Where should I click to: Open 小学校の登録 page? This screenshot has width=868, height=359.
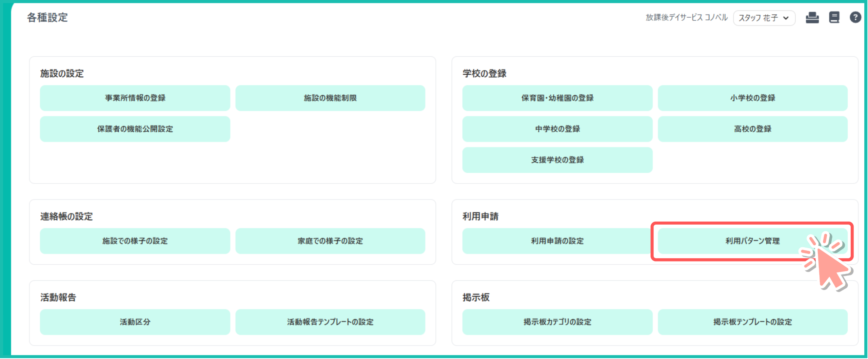point(752,98)
